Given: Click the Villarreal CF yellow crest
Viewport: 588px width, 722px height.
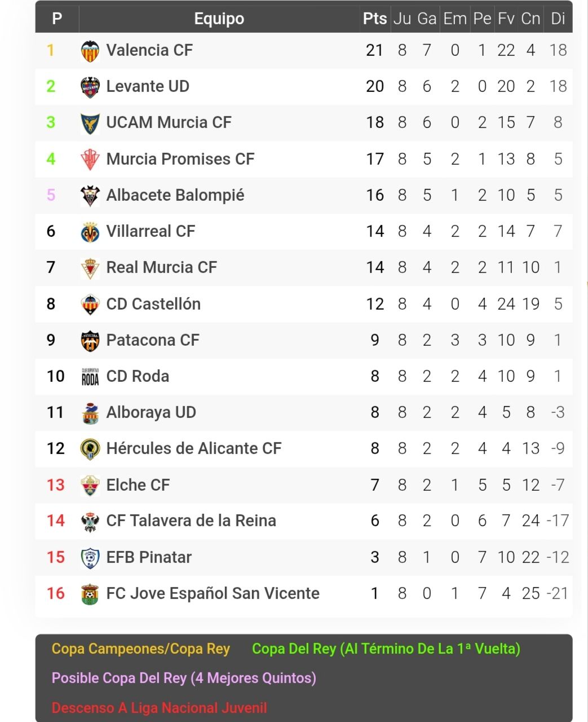Looking at the screenshot, I should point(90,232).
